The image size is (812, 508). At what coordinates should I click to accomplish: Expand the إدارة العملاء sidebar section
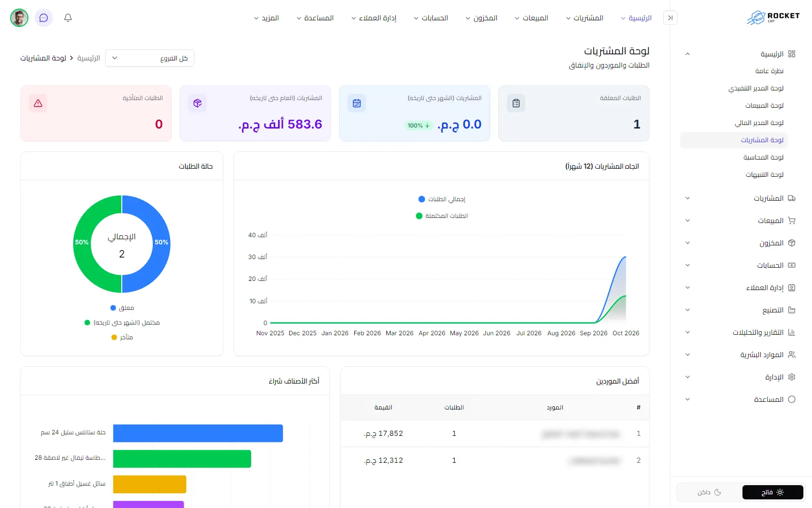pyautogui.click(x=688, y=288)
